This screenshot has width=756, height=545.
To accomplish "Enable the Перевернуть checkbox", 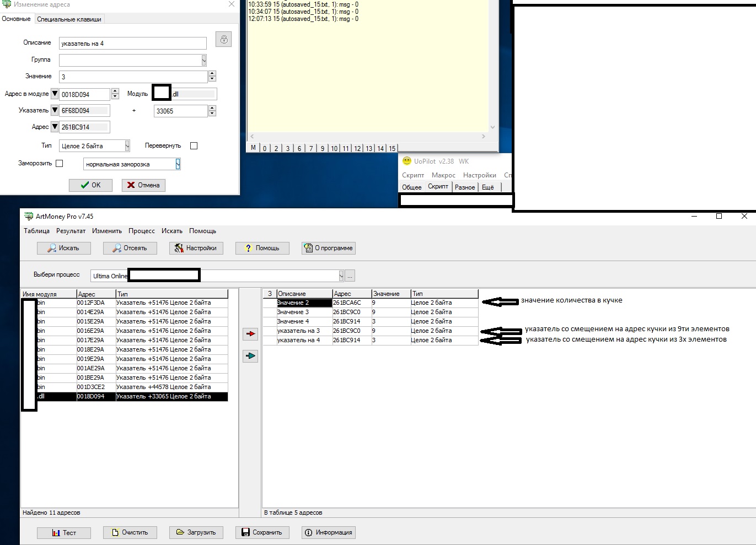I will [194, 146].
